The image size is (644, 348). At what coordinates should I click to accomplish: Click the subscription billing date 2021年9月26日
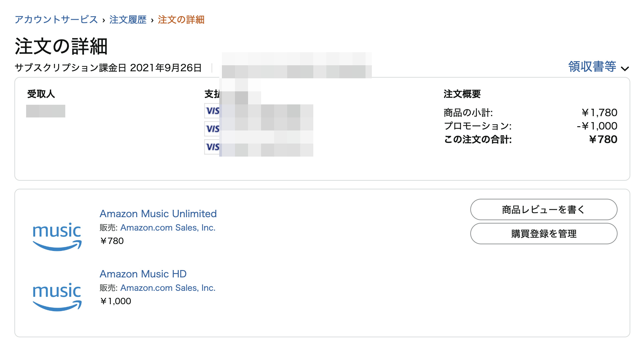[x=166, y=68]
